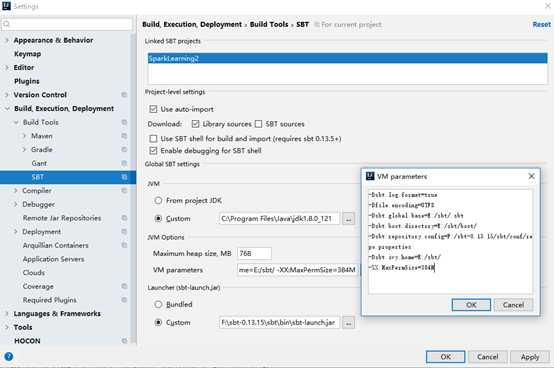Expand the Debugger node
Viewport: 554px width, 368px height.
[x=16, y=204]
